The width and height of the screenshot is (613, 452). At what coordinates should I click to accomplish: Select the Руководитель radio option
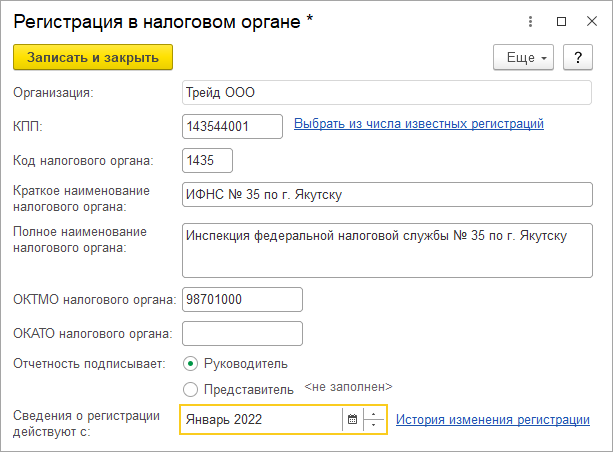tap(191, 362)
